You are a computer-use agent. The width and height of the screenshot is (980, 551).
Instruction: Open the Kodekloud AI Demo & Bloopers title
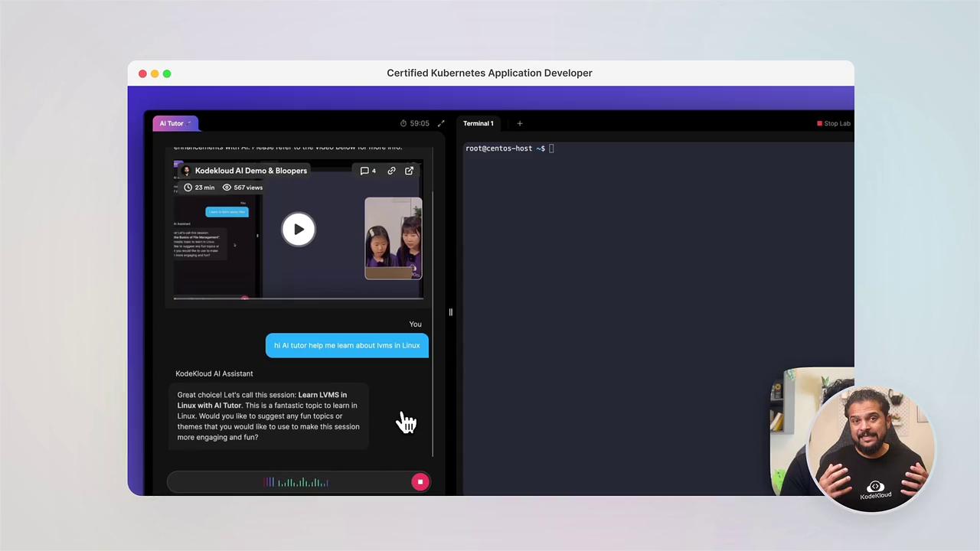pos(251,171)
